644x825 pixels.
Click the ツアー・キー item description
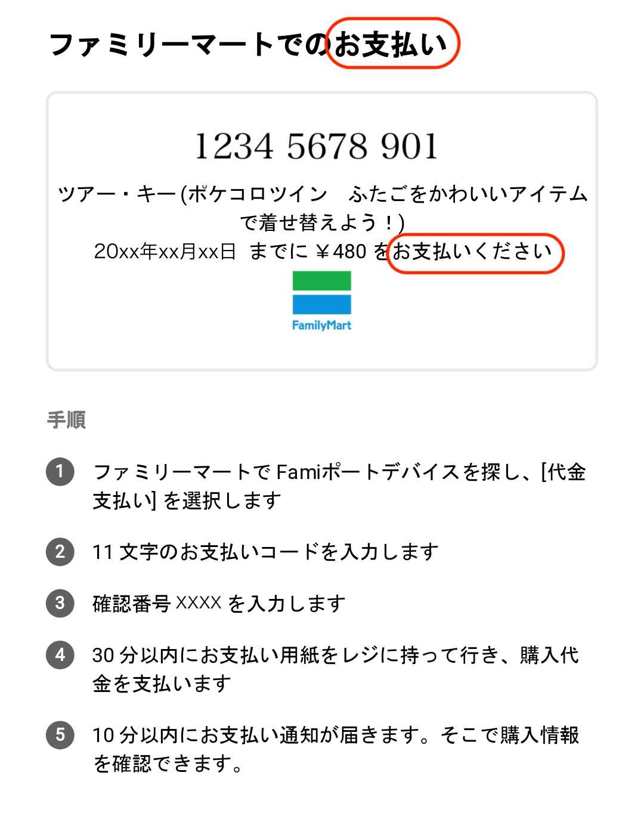pos(323,208)
